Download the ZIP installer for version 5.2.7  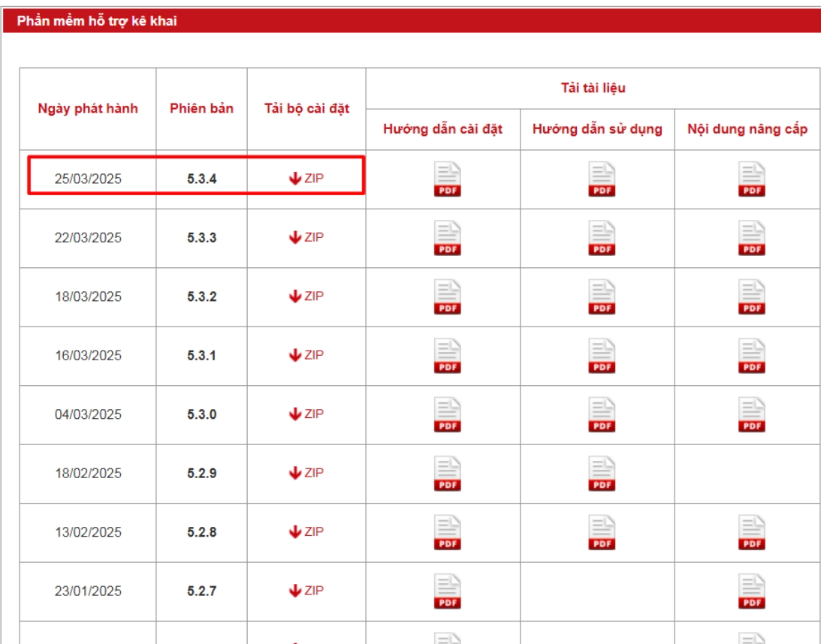pyautogui.click(x=306, y=591)
